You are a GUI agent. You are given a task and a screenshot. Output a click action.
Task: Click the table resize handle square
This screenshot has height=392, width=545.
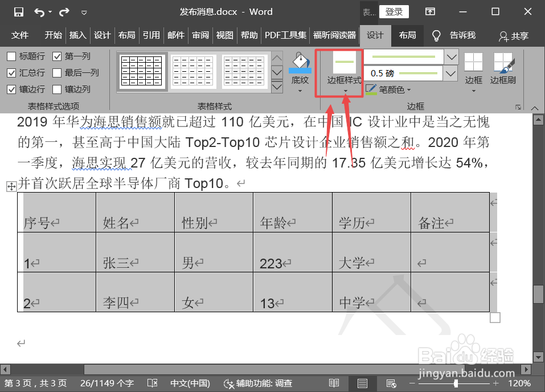click(495, 317)
